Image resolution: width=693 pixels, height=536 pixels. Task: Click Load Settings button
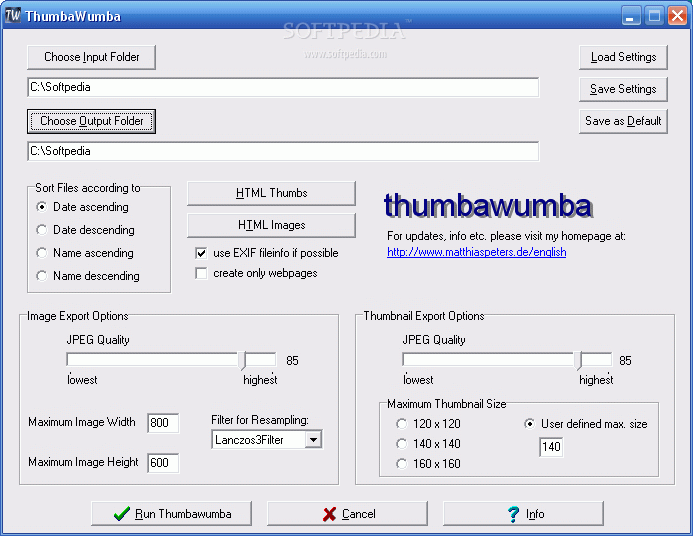pos(623,57)
